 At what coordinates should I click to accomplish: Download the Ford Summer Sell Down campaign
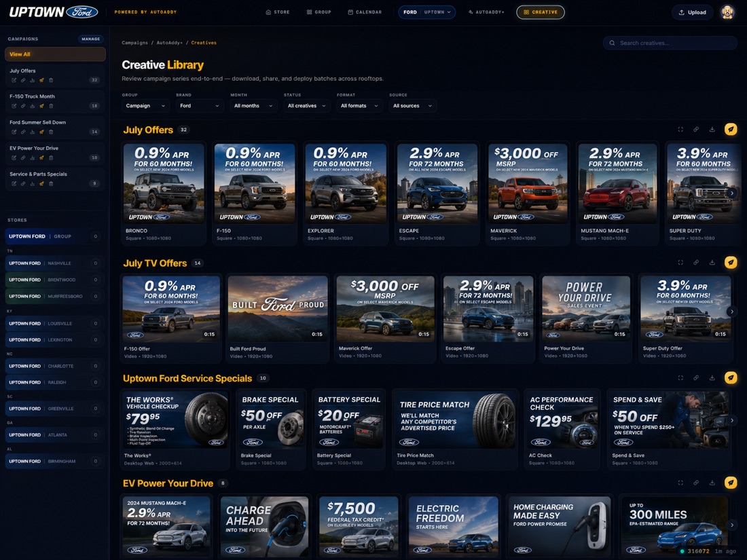[x=33, y=132]
